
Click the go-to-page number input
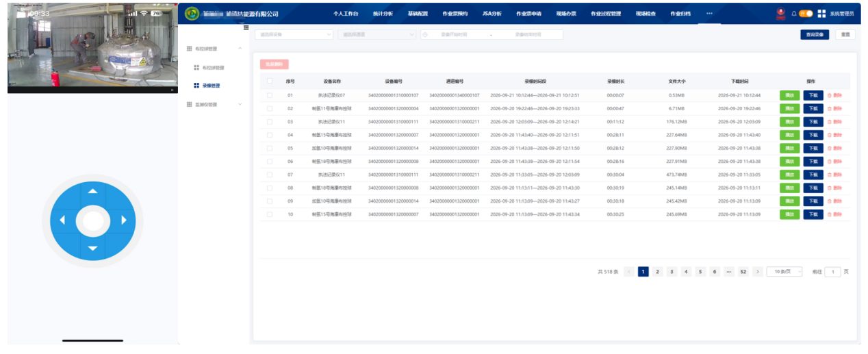pos(832,272)
